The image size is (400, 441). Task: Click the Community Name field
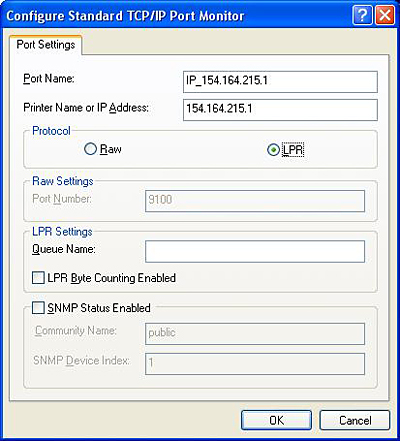click(255, 334)
